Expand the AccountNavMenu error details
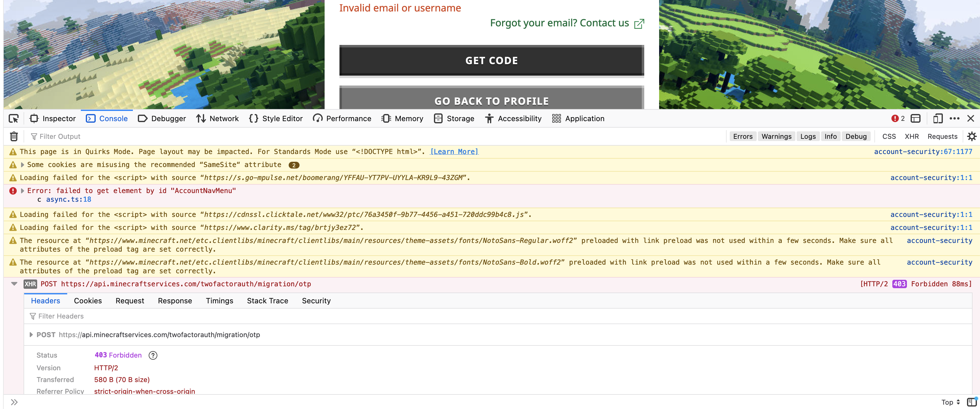The height and width of the screenshot is (409, 980). (x=22, y=191)
